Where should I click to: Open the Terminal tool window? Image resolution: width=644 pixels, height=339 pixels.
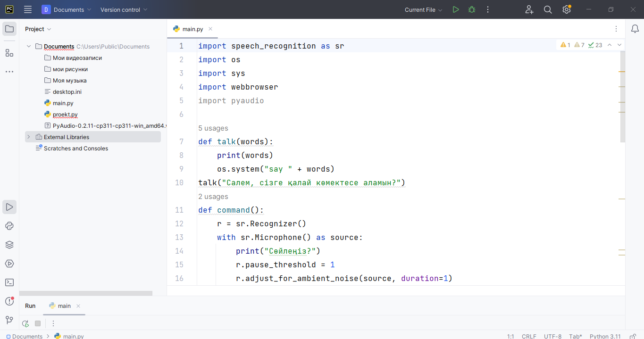[x=9, y=282]
